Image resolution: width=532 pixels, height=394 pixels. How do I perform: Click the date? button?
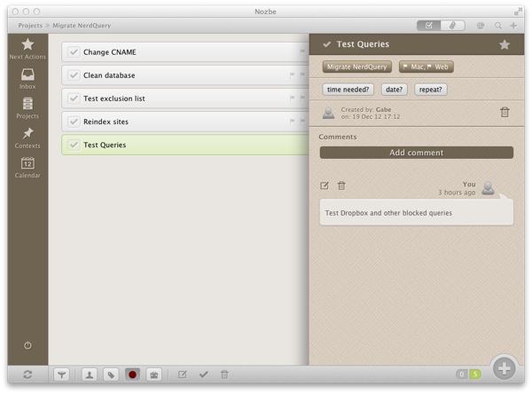395,90
